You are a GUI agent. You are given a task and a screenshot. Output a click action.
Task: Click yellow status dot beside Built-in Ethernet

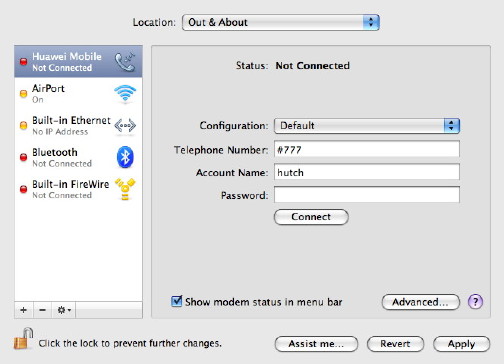[x=23, y=125]
